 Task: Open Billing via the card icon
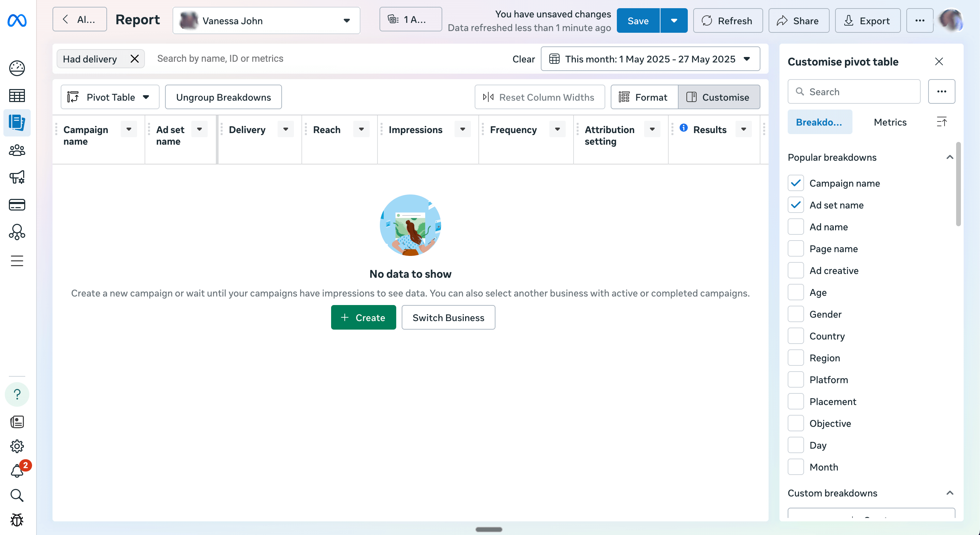17,204
